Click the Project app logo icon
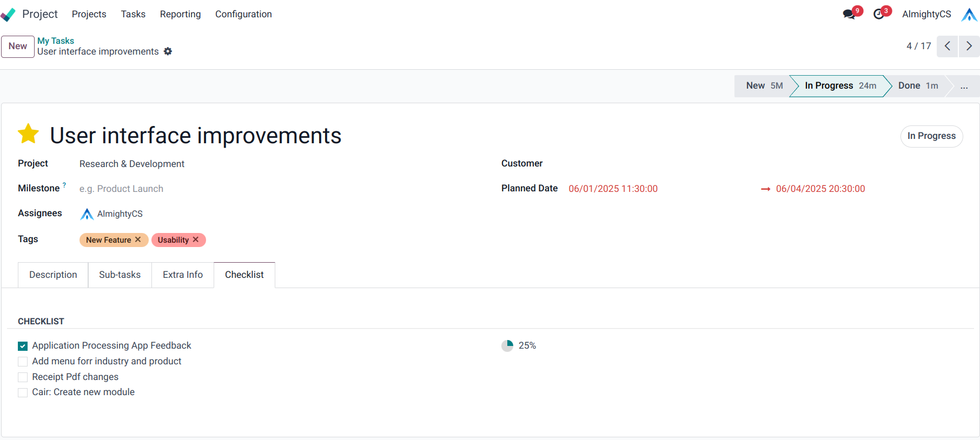 point(8,15)
